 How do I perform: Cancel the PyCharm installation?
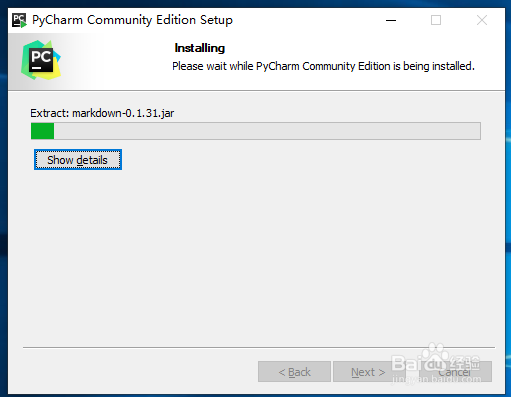coord(455,372)
